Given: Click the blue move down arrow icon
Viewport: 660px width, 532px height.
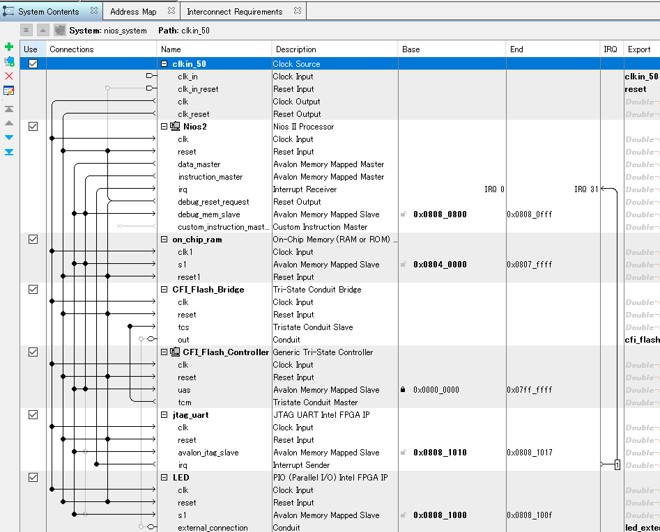Looking at the screenshot, I should (9, 137).
